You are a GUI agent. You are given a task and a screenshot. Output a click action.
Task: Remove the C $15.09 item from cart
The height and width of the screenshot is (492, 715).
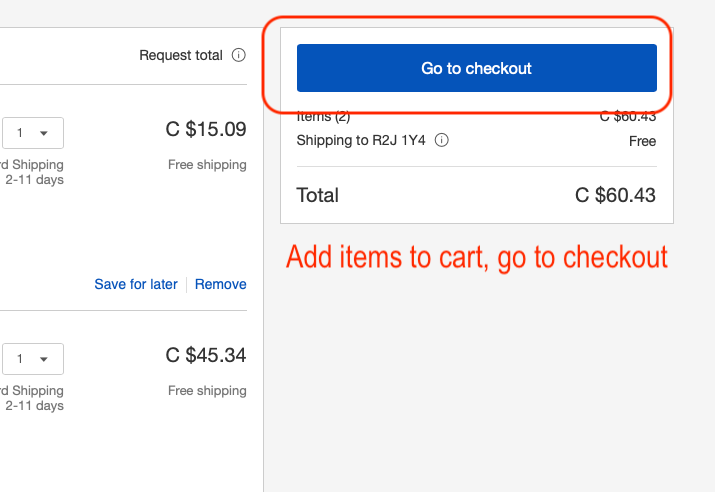pos(220,284)
